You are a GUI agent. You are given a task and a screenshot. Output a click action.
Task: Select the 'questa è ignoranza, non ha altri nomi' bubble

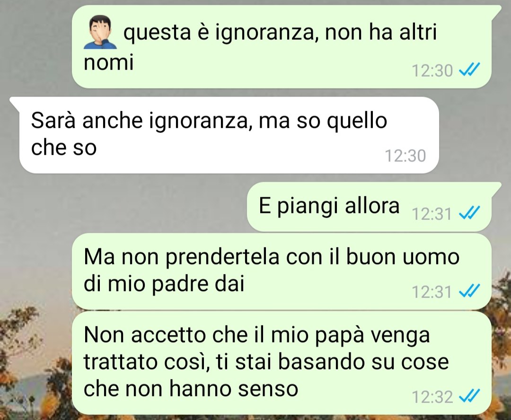tap(282, 47)
